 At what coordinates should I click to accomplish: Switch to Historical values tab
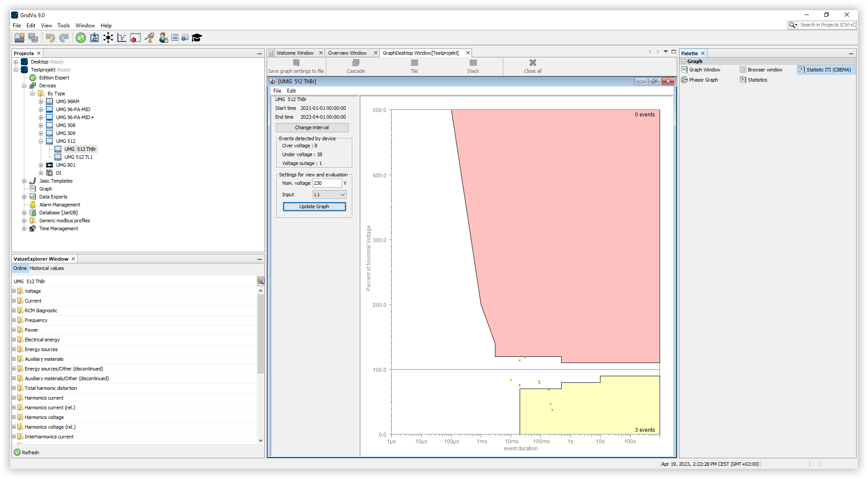click(x=46, y=268)
